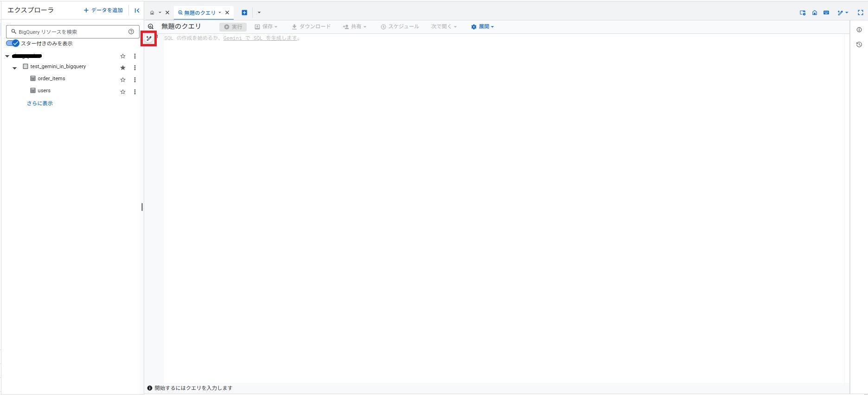Open a new query tab with the plus icon
Image resolution: width=868 pixels, height=395 pixels.
[x=244, y=13]
